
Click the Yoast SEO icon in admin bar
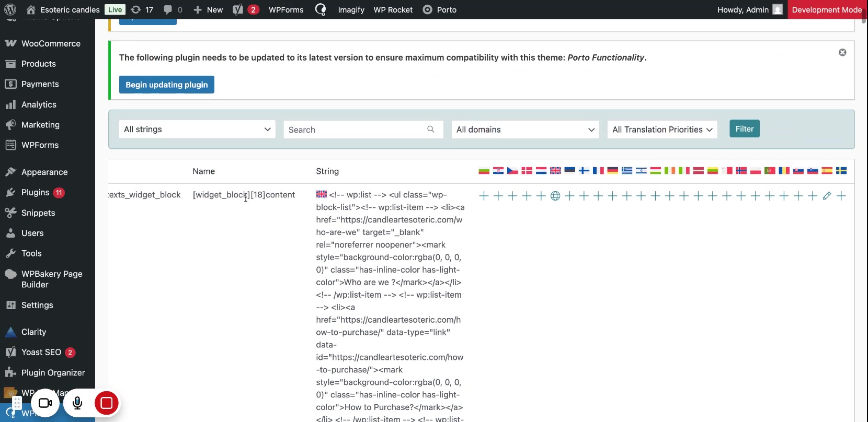[x=238, y=9]
